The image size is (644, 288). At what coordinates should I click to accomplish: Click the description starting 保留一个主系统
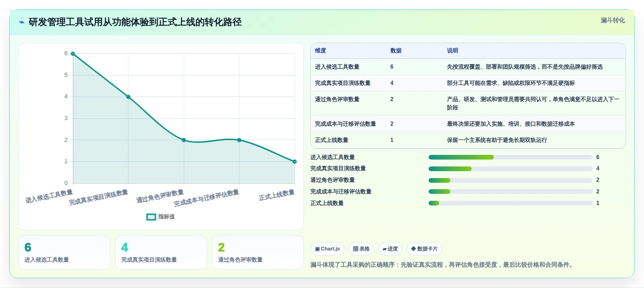pyautogui.click(x=497, y=140)
